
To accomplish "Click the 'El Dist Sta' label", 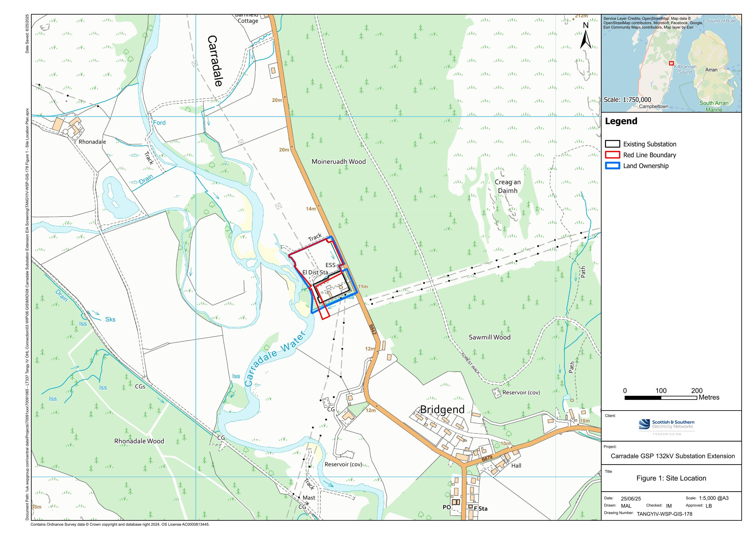I will [315, 272].
